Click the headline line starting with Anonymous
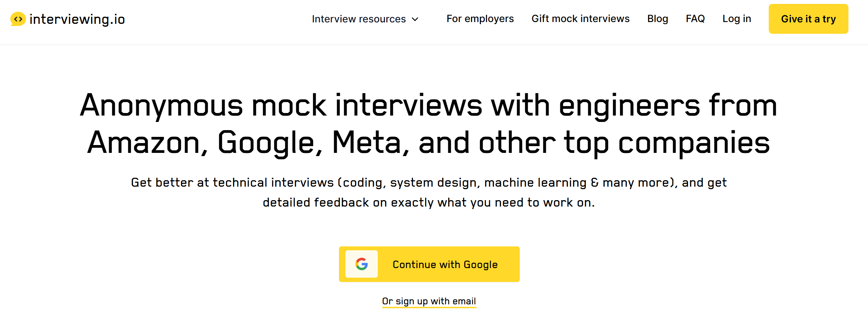 pos(428,106)
